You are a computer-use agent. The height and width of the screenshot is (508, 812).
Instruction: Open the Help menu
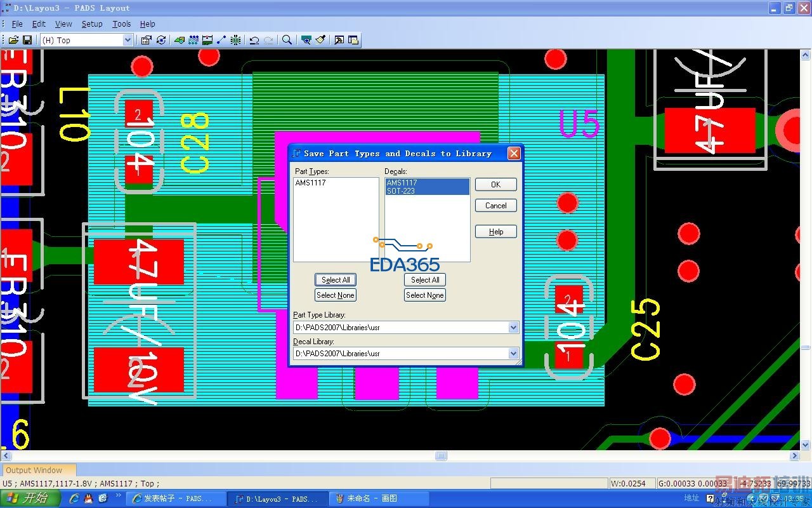pyautogui.click(x=147, y=24)
